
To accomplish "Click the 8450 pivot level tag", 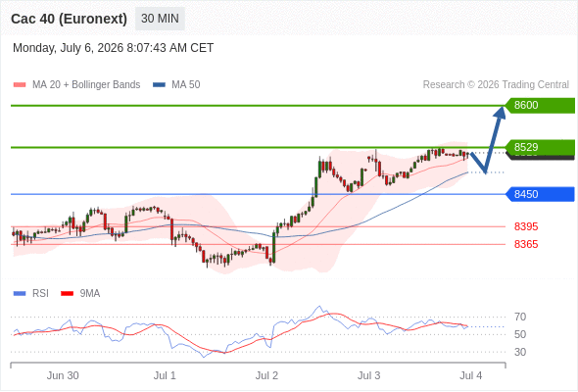I will 540,194.
